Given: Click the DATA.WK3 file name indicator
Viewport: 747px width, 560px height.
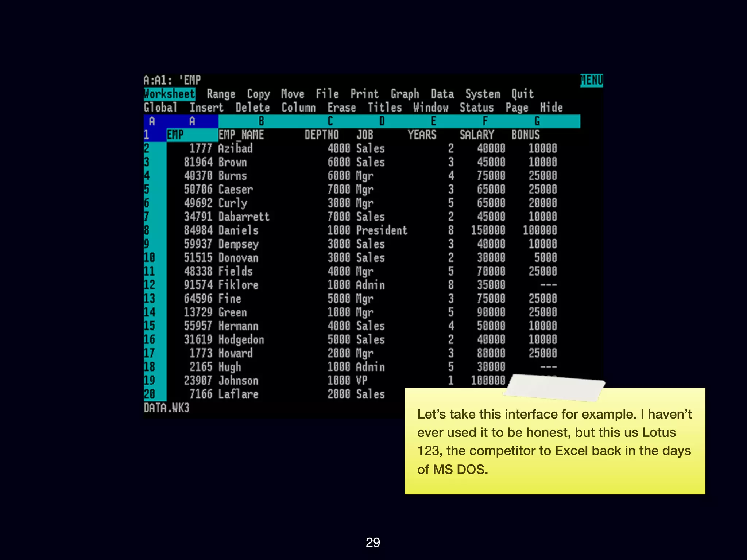Looking at the screenshot, I should pos(167,408).
